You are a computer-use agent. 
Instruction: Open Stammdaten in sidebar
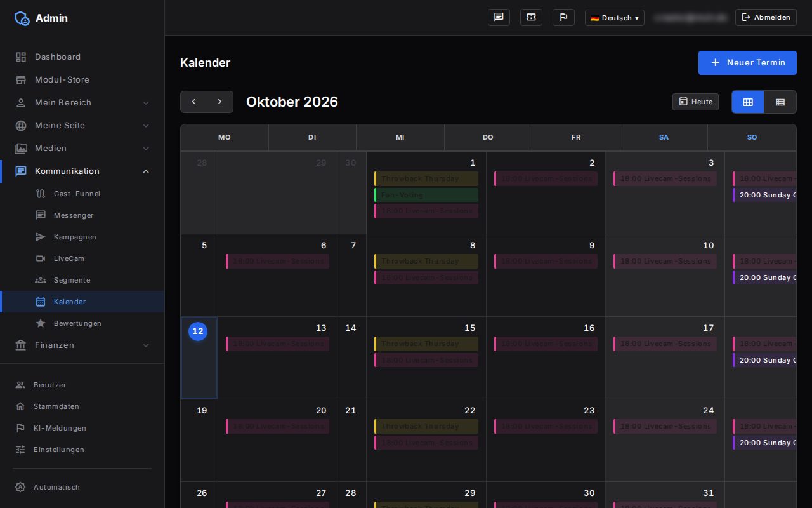tap(82, 406)
